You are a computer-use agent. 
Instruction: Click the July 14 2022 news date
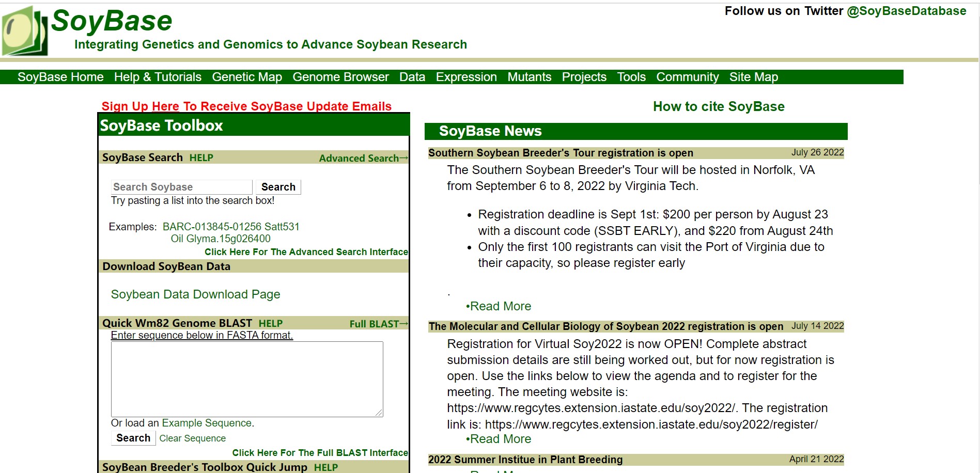pos(817,326)
